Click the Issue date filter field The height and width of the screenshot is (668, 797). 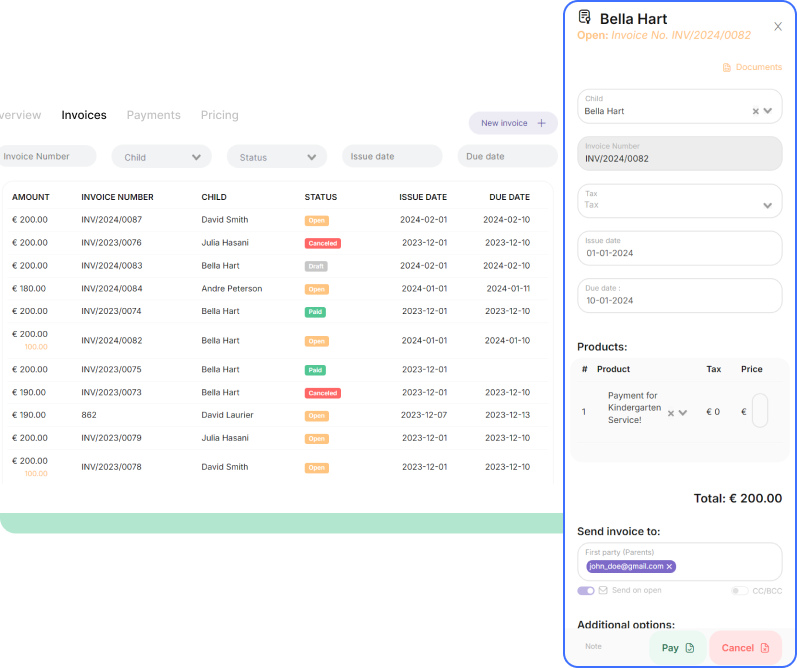392,156
